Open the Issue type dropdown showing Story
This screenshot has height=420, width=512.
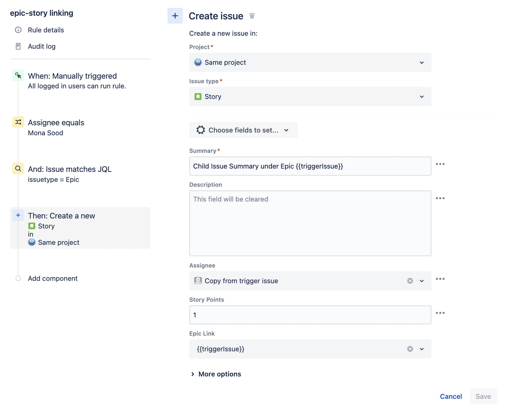click(310, 97)
